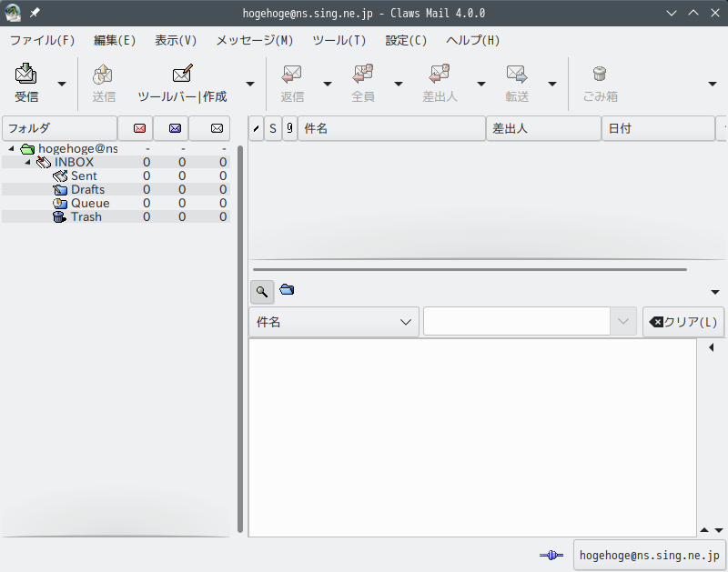The height and width of the screenshot is (572, 728).
Task: Click the Receive mail (受信) toolbar icon
Action: click(26, 74)
